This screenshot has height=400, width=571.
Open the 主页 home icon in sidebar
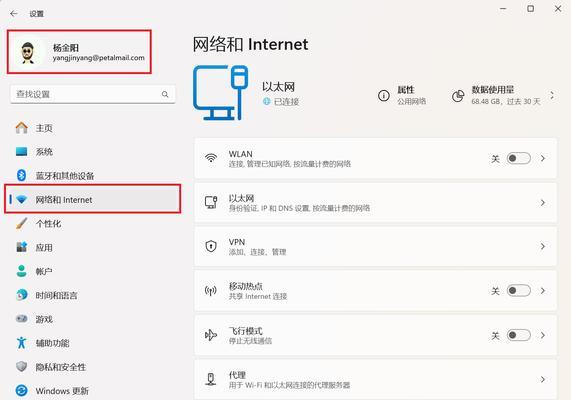(21, 128)
